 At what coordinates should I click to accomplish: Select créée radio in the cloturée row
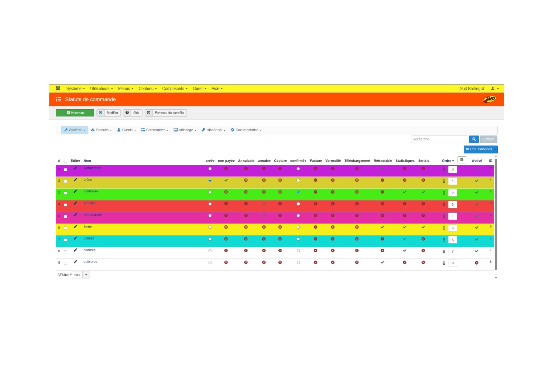pos(210,251)
